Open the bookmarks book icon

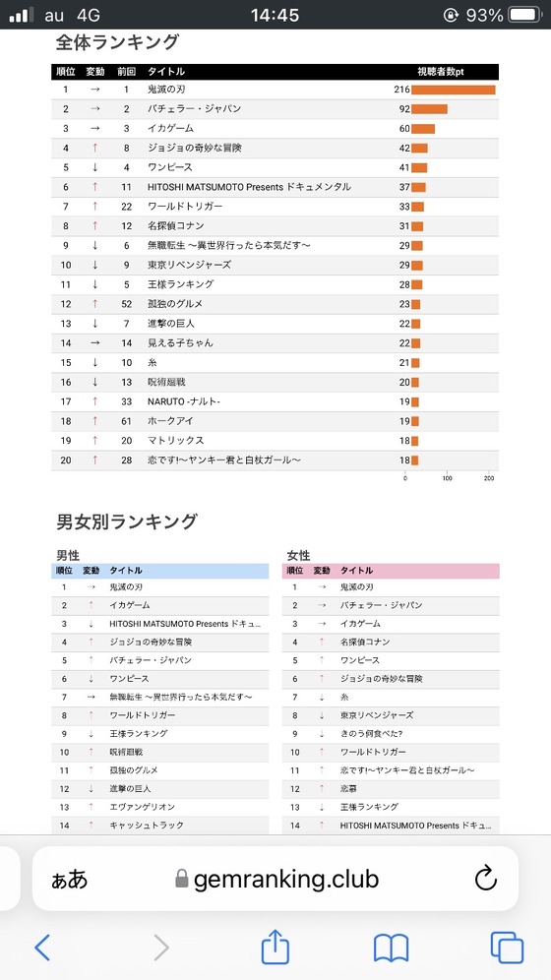coord(391,949)
